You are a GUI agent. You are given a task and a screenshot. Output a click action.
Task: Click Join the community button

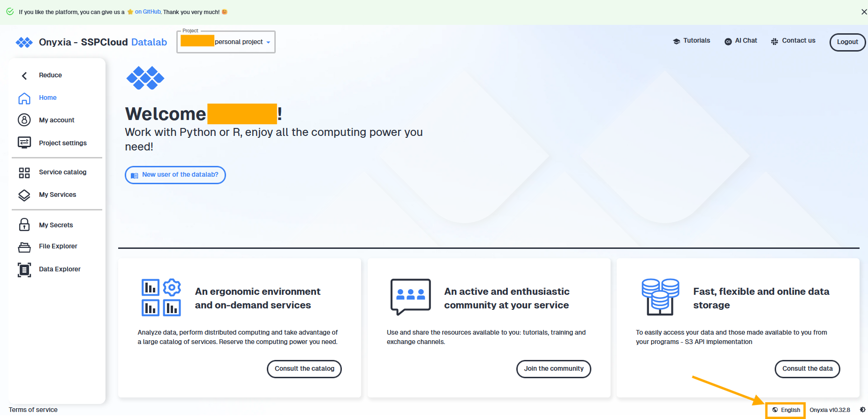click(553, 369)
